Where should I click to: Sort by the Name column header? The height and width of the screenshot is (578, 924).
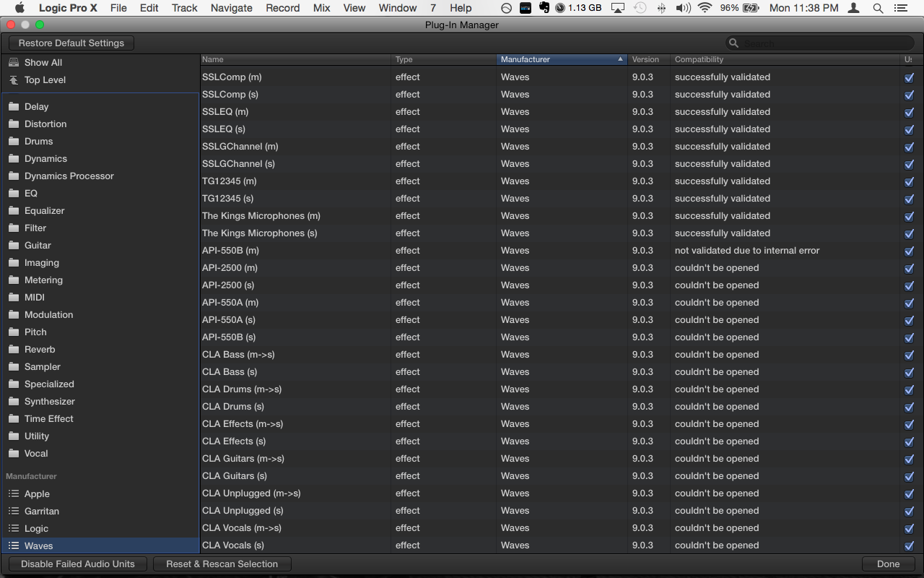[296, 59]
